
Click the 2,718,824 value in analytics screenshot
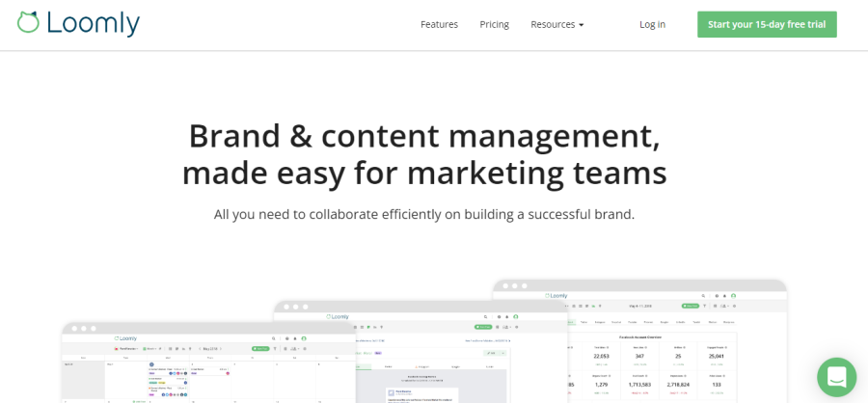(x=679, y=384)
